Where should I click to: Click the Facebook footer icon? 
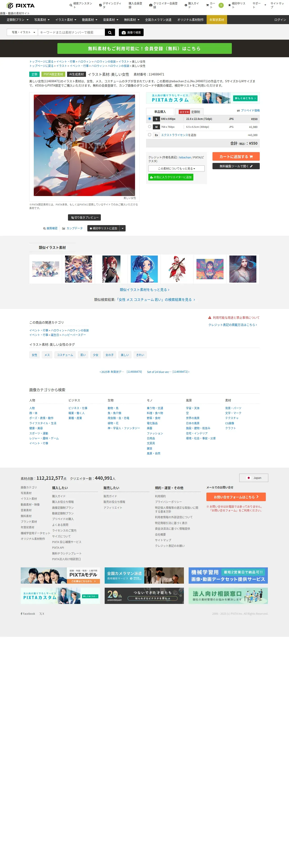[x=28, y=614]
